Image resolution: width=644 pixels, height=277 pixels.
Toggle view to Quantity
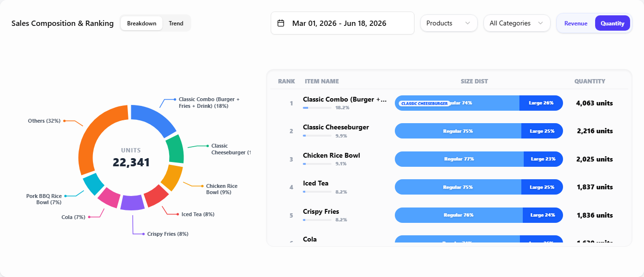pos(612,23)
